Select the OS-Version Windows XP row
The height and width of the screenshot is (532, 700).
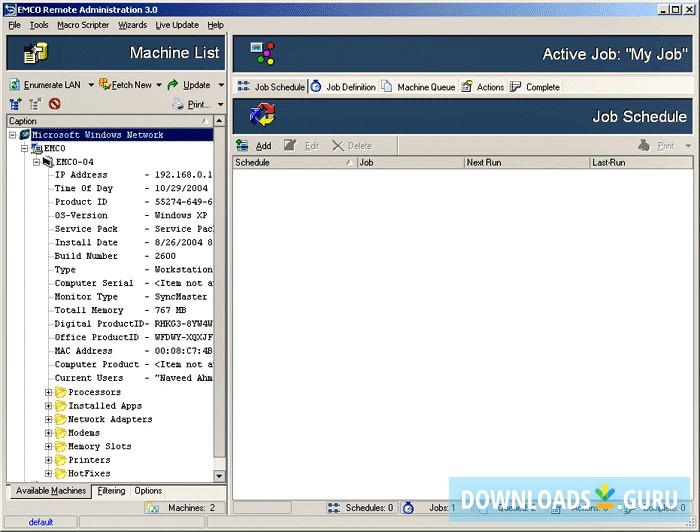pyautogui.click(x=133, y=216)
